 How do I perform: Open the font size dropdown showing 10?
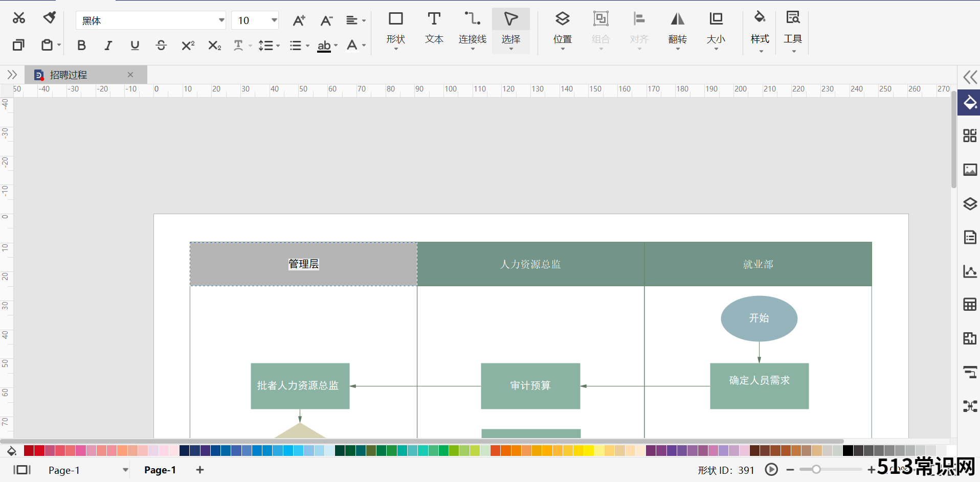pyautogui.click(x=255, y=20)
